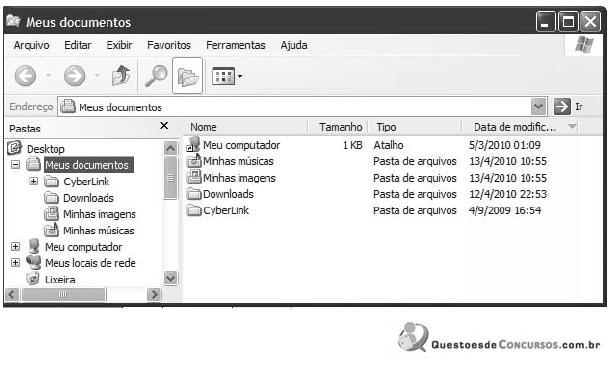The height and width of the screenshot is (368, 611).
Task: Click the 4/9/2009 16:54 date cell
Action: 505,211
